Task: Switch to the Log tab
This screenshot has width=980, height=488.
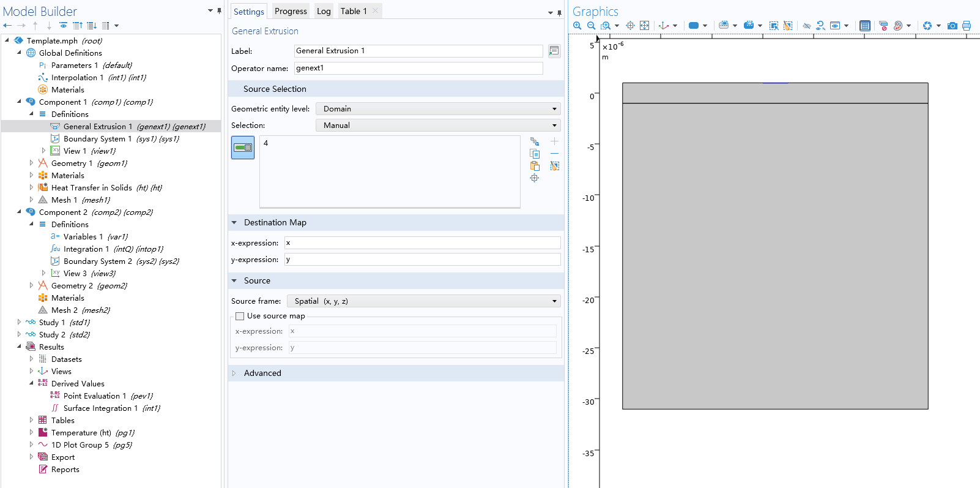Action: 324,11
